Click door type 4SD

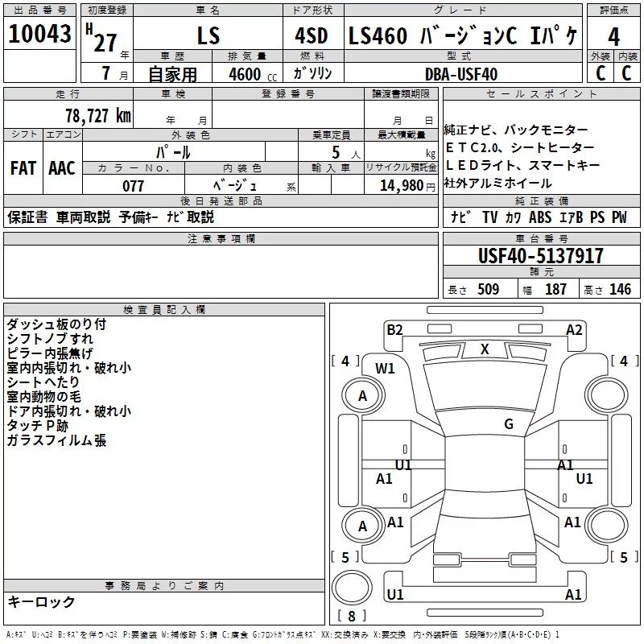pyautogui.click(x=311, y=35)
